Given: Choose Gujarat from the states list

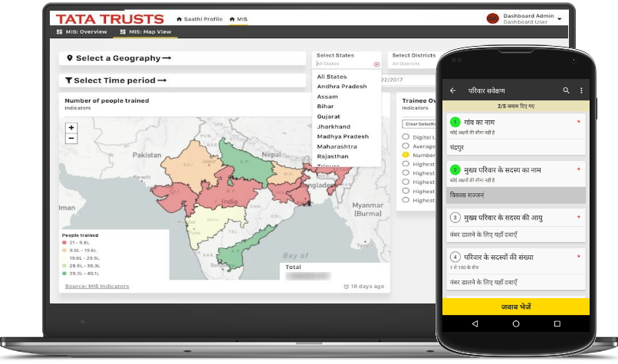Looking at the screenshot, I should pyautogui.click(x=328, y=116).
